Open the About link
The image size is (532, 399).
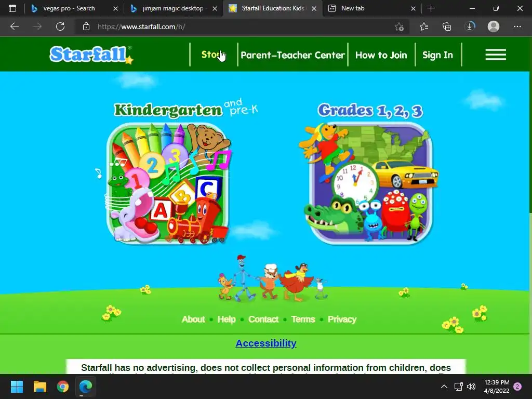click(193, 320)
